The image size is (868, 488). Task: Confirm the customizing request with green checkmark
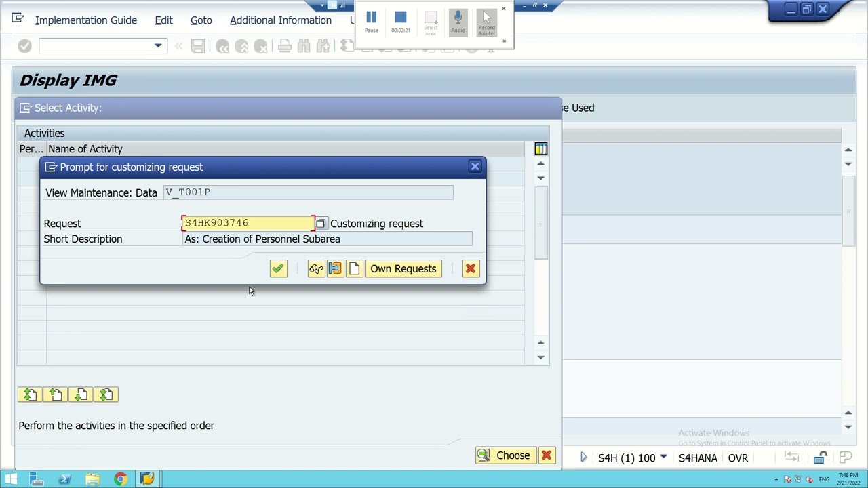coord(278,269)
